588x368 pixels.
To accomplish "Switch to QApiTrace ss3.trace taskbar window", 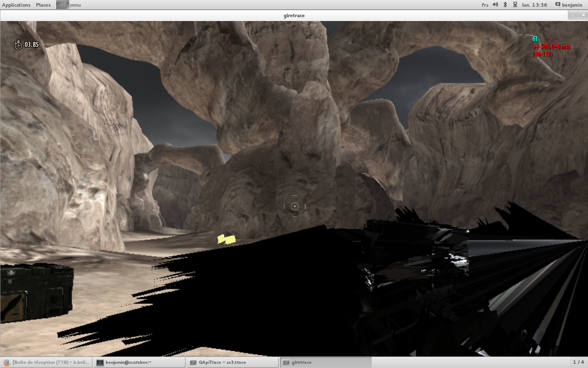I will click(x=232, y=362).
